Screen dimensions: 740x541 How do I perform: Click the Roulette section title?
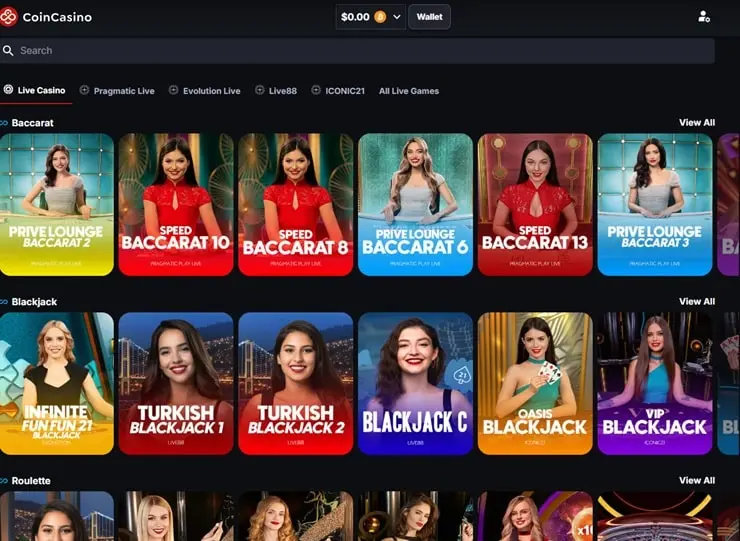point(31,481)
